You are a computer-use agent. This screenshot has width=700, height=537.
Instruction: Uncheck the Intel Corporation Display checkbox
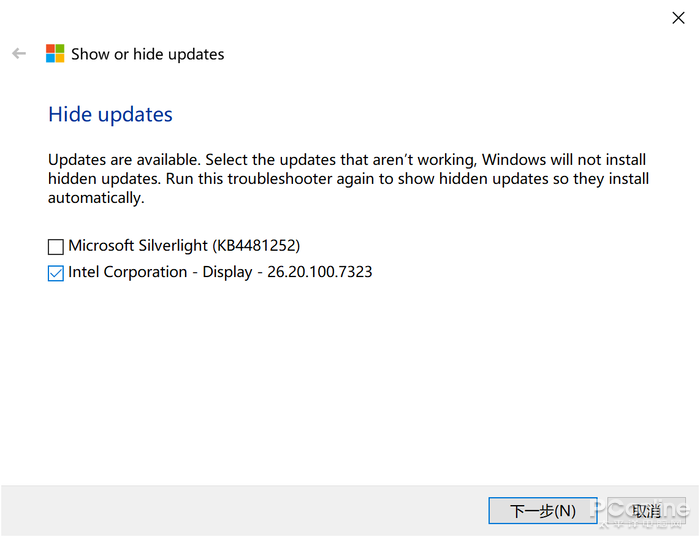tap(56, 273)
